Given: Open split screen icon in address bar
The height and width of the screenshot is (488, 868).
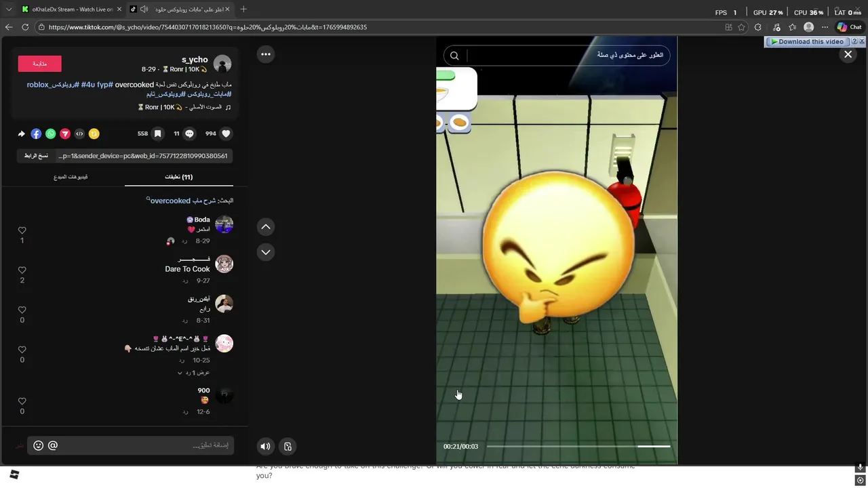Looking at the screenshot, I should click(728, 27).
